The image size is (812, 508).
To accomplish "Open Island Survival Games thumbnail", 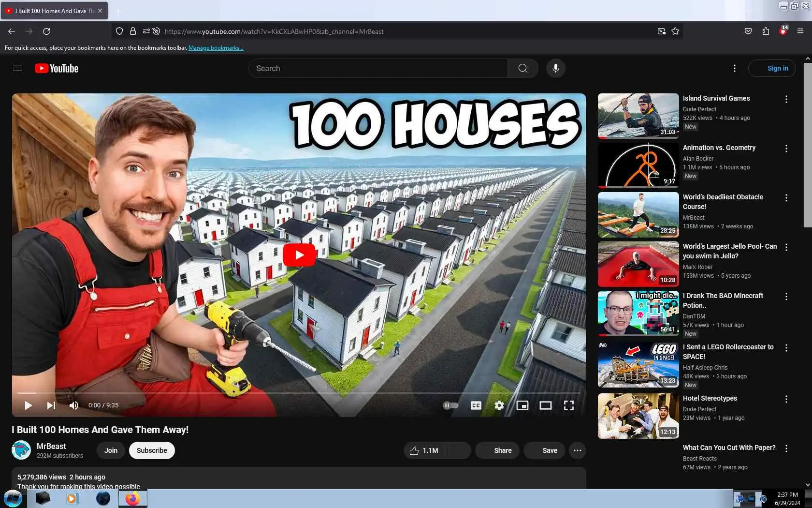I will point(638,116).
